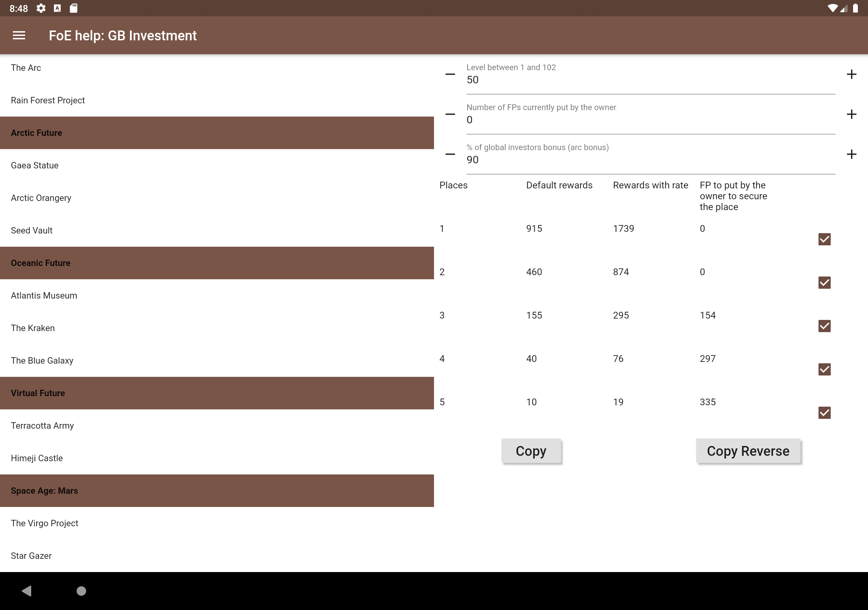Viewport: 868px width, 610px height.
Task: Open the hamburger navigation menu
Action: tap(19, 36)
